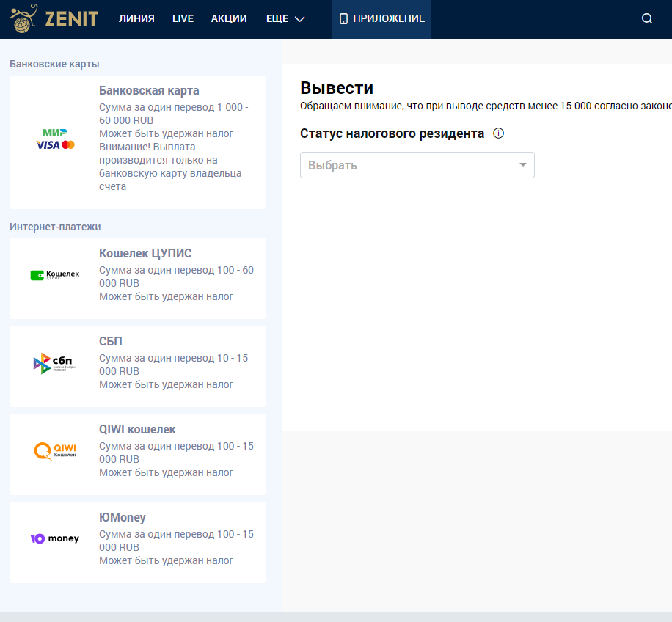Click 'Внимание! Выплата производится' warning text
This screenshot has width=672, height=622.
pos(170,167)
